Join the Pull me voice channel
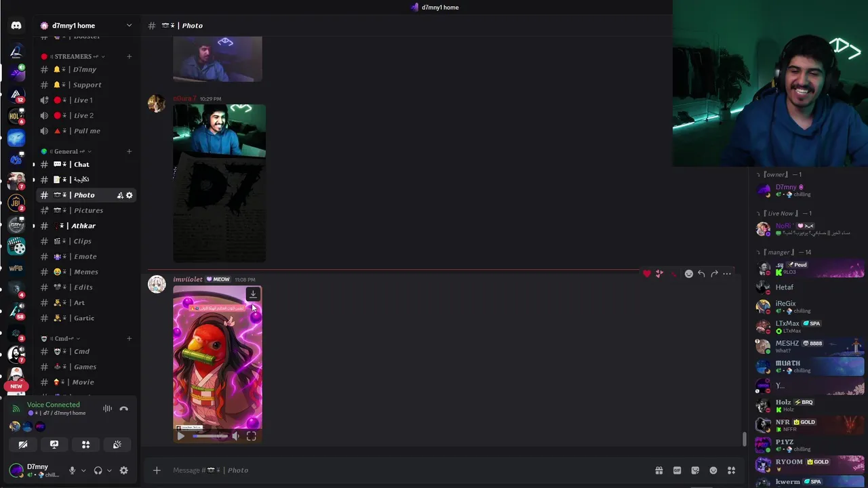The height and width of the screenshot is (488, 868). (x=86, y=131)
